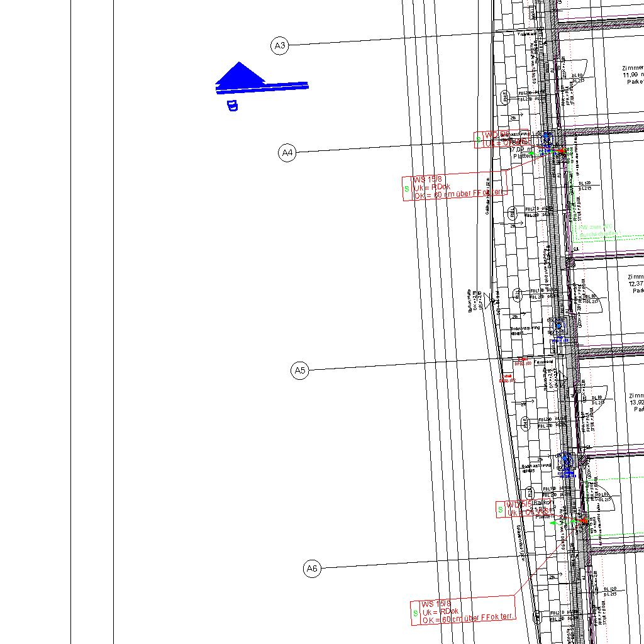Click the green S marker in bottom WS 15/8 box
Screen dimensions: 644x644
point(416,613)
